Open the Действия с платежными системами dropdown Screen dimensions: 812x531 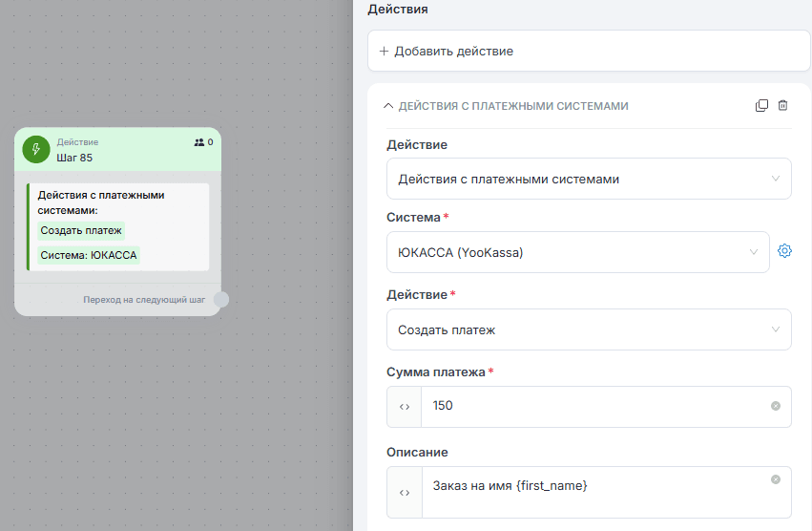pos(589,179)
